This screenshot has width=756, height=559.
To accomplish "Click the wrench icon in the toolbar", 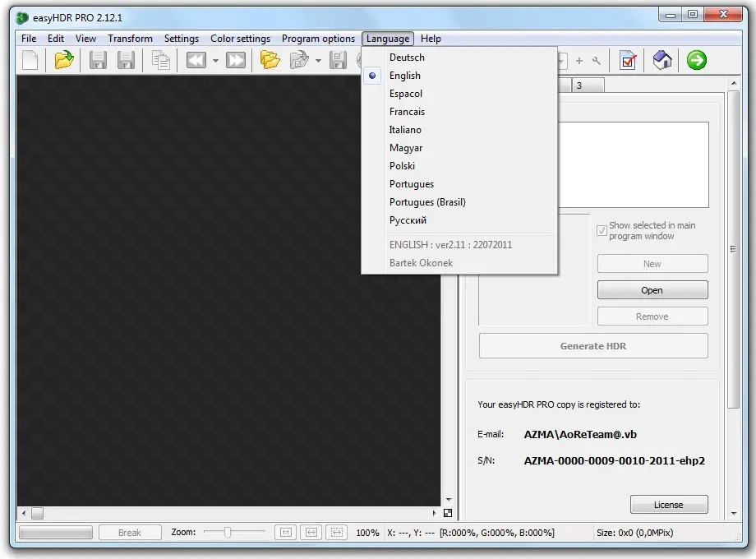I will (597, 61).
